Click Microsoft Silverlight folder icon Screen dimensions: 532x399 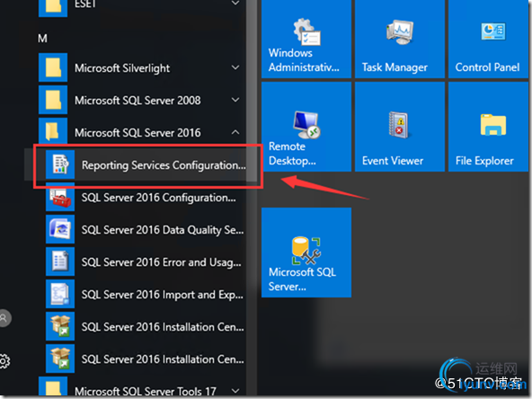pos(53,67)
